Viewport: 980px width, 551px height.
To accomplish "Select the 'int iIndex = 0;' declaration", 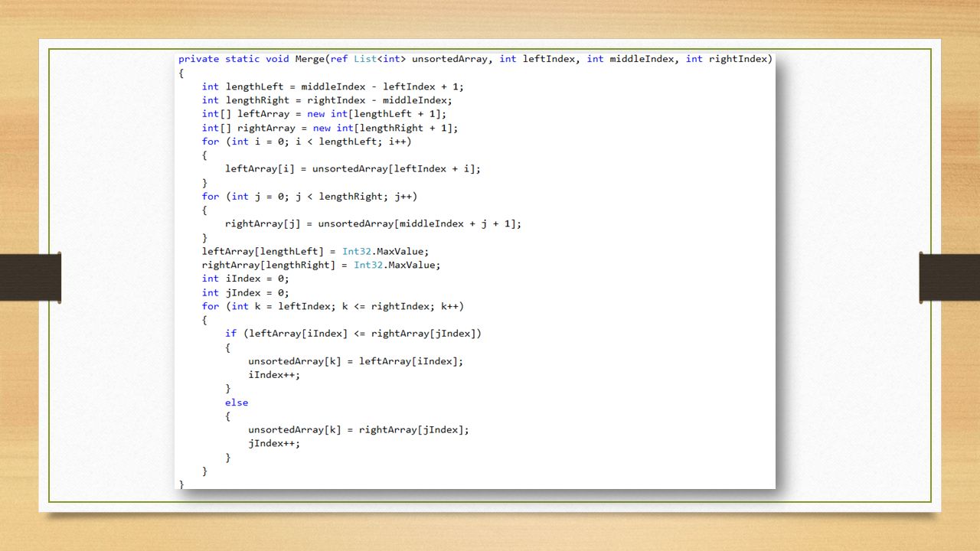I will click(x=246, y=279).
